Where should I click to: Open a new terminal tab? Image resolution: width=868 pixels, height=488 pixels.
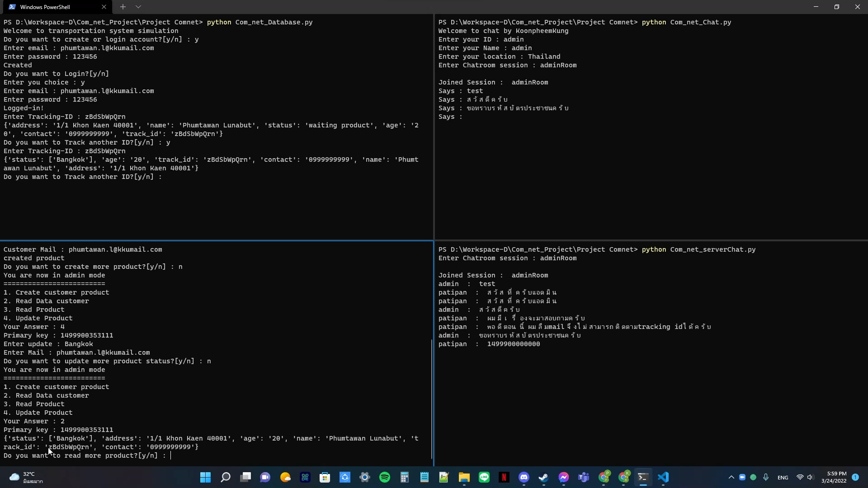pyautogui.click(x=123, y=7)
